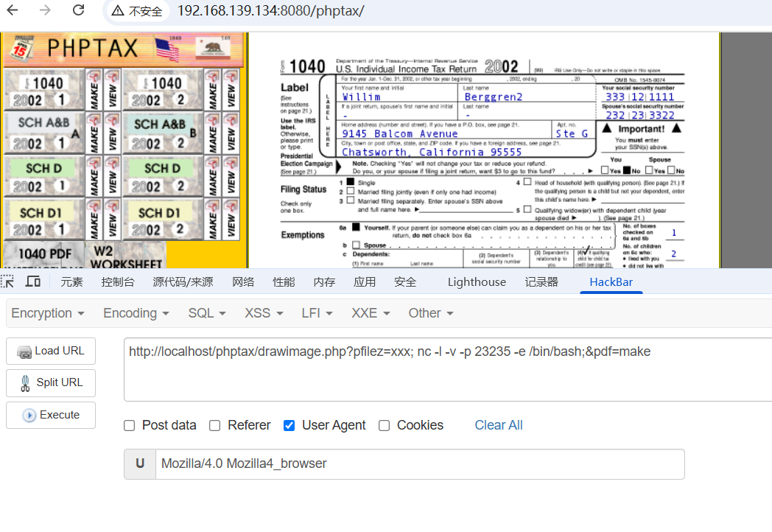Click MAKE beside SCH D form 2
772x532 pixels.
212,176
